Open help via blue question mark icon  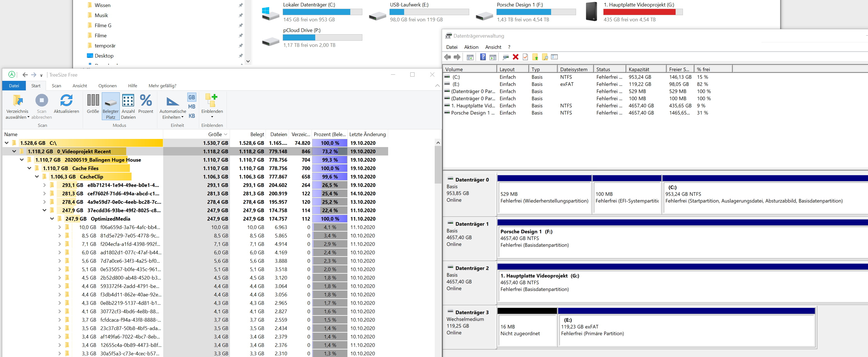(x=483, y=57)
